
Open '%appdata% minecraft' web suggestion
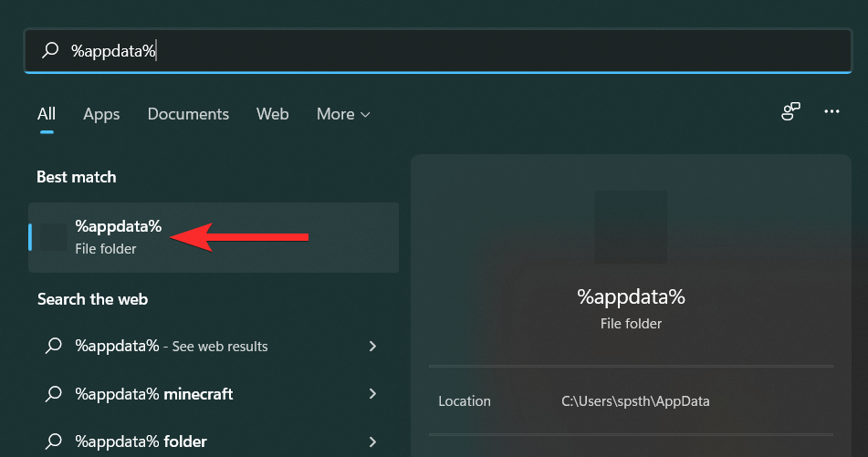coord(154,394)
